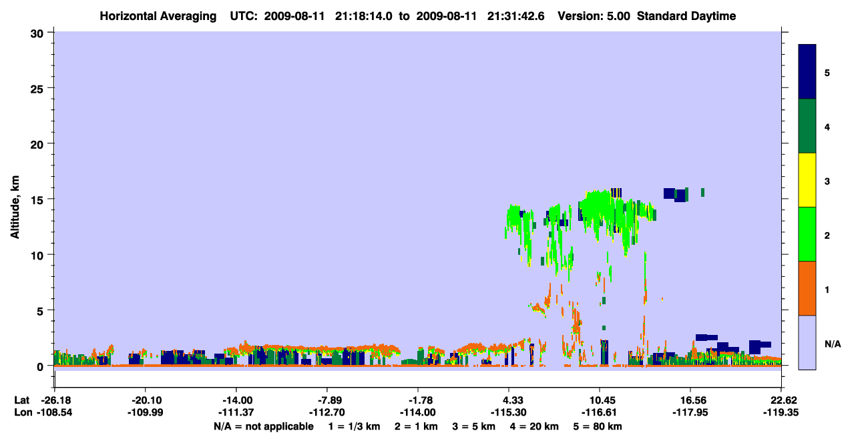Click the colorbar label '2'
868x445 pixels.
827,234
